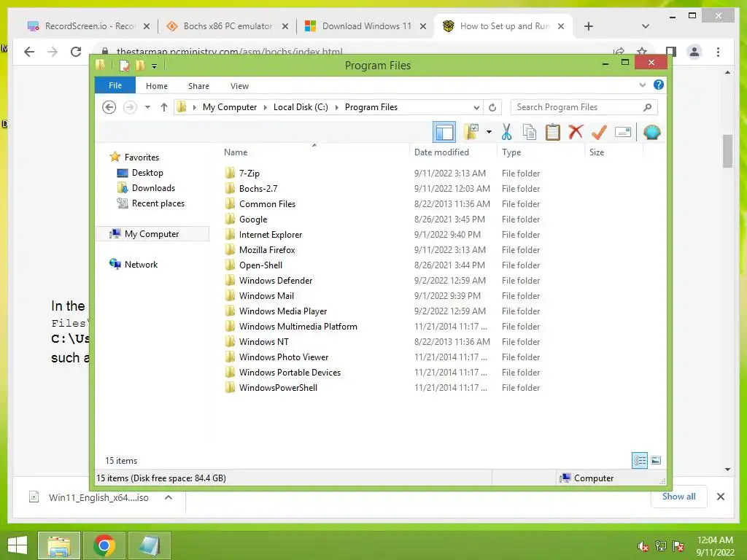Expand arrow after My Computer breadcrumb
This screenshot has width=747, height=560.
point(266,108)
